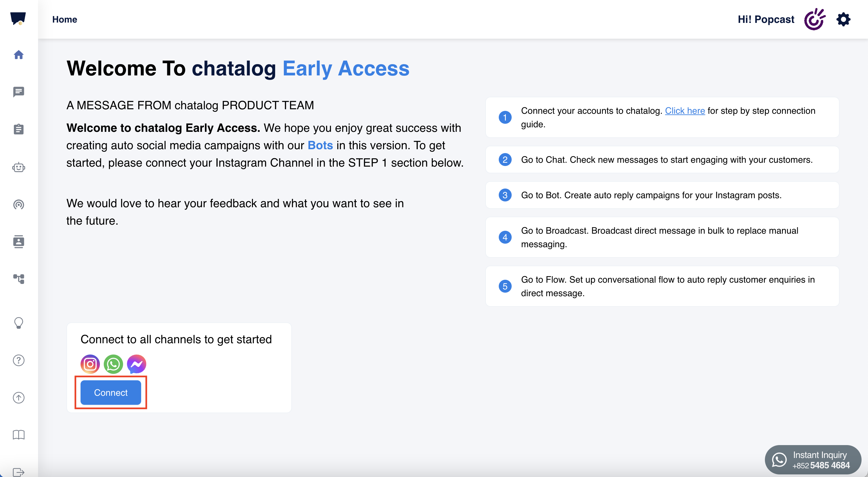Click the upload arrow circle icon

(19, 397)
